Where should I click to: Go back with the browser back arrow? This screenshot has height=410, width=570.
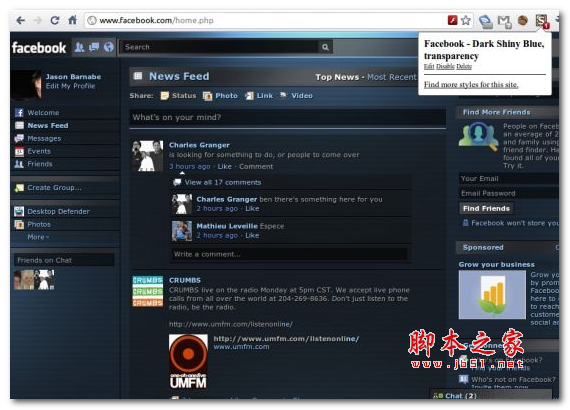pyautogui.click(x=21, y=20)
